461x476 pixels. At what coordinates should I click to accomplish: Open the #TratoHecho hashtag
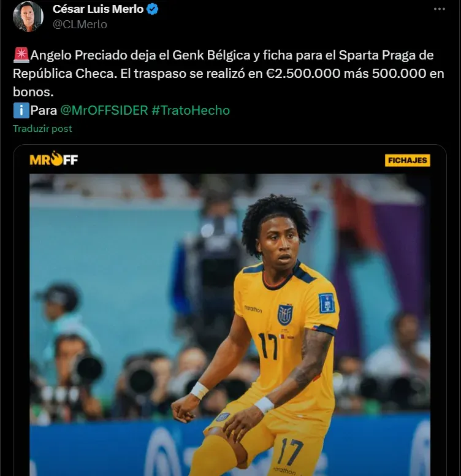pyautogui.click(x=191, y=110)
